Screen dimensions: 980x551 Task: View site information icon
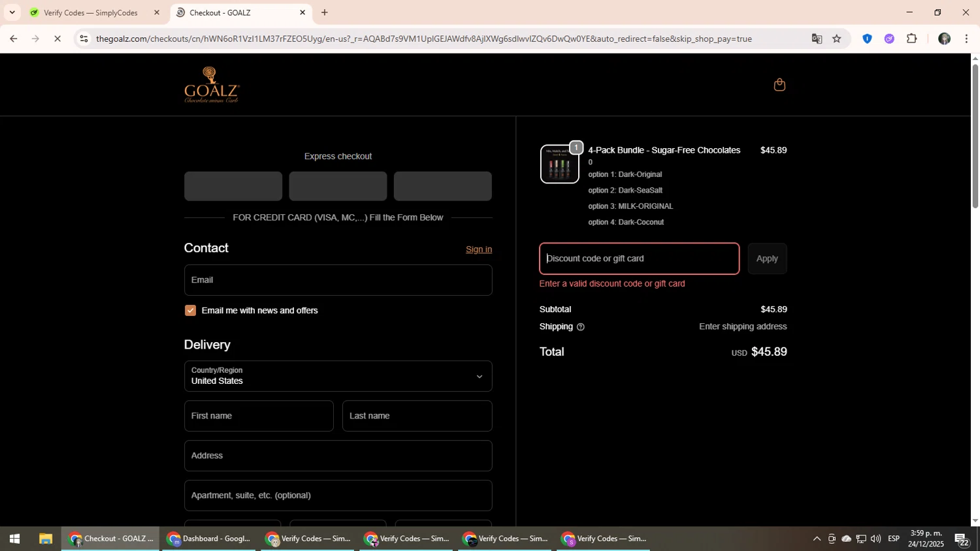coord(83,39)
